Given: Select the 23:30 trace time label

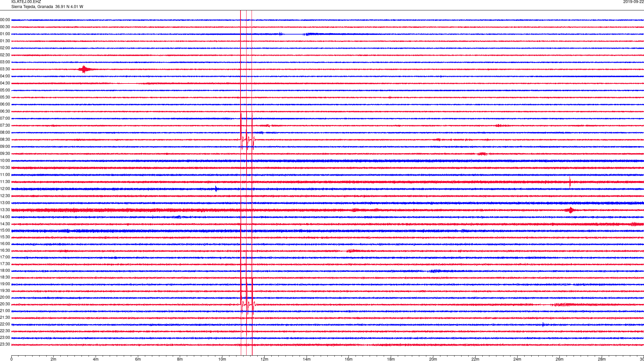Looking at the screenshot, I should point(5,344).
